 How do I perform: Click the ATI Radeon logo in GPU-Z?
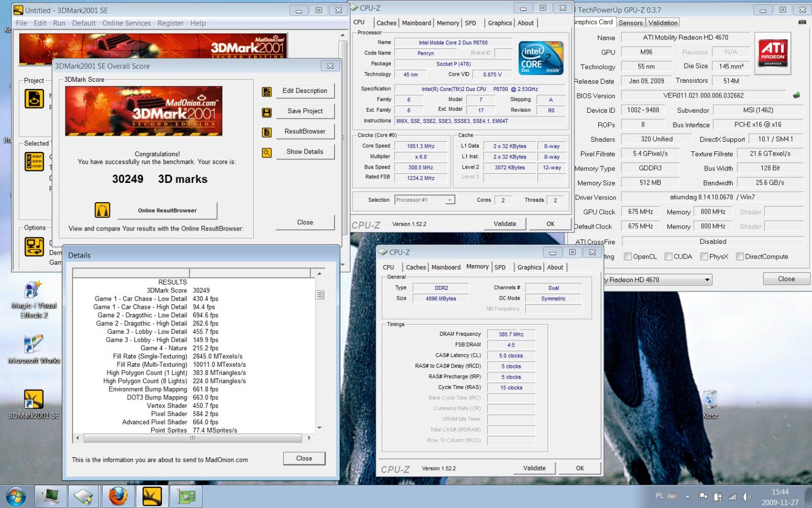773,53
